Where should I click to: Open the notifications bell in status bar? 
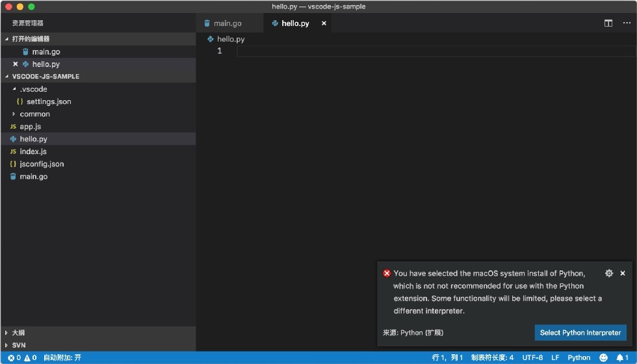coord(622,357)
